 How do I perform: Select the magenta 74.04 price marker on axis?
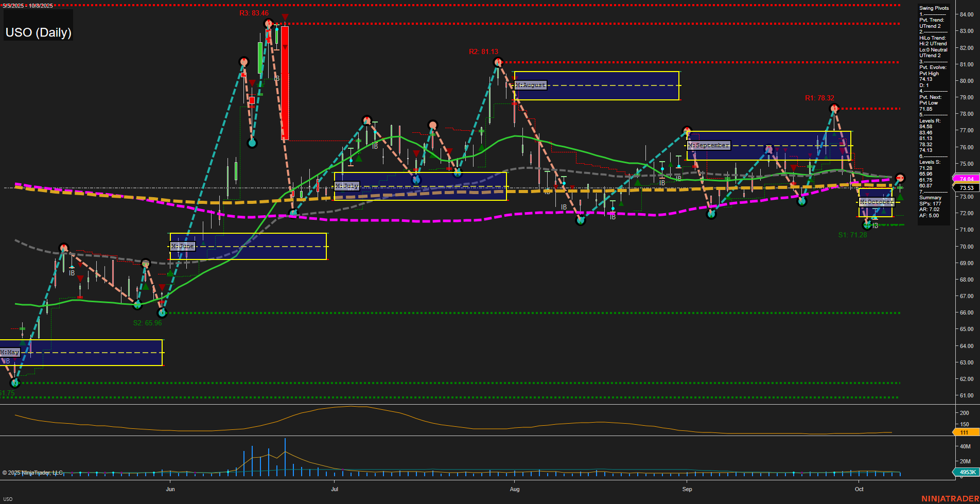(965, 178)
